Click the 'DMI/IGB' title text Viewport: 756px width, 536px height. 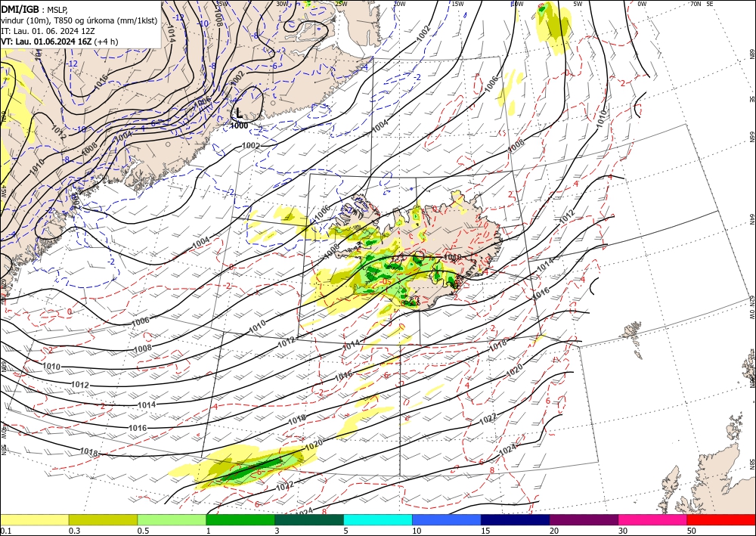(20, 9)
